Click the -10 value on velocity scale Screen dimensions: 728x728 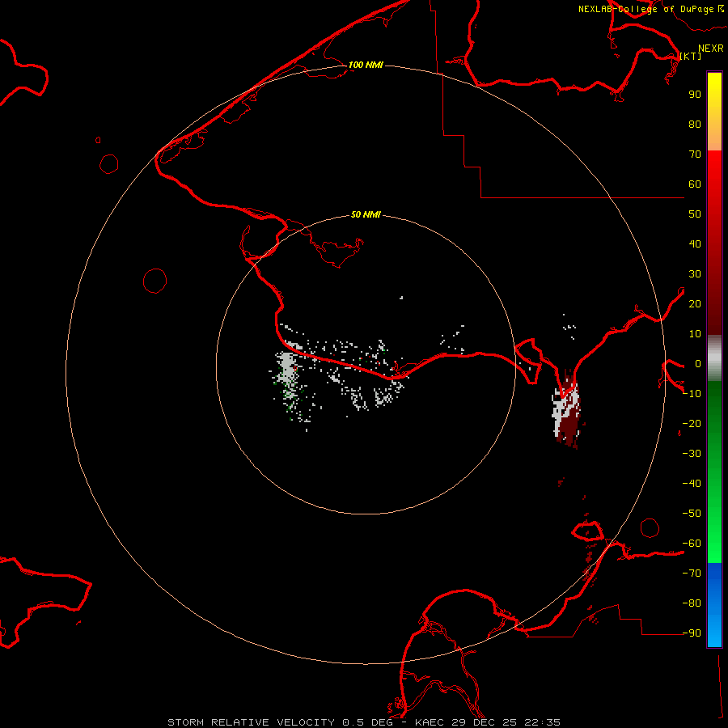(692, 394)
